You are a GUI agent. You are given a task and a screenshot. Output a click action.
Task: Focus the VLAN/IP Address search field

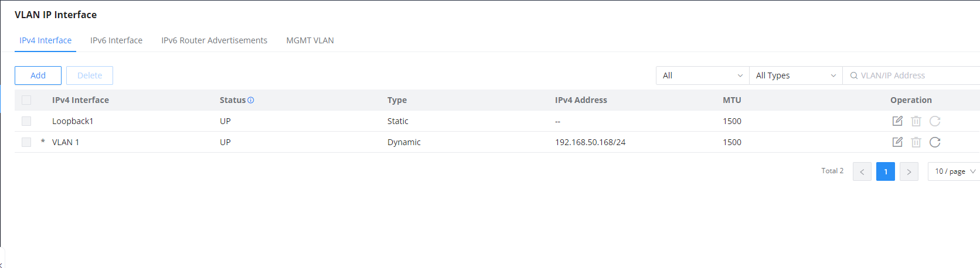(911, 75)
